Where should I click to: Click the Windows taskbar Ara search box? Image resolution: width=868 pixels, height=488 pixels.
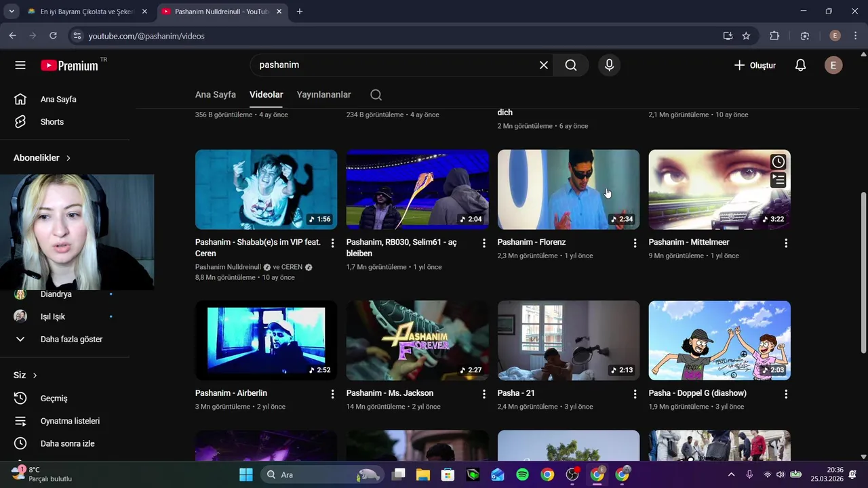[x=322, y=474]
